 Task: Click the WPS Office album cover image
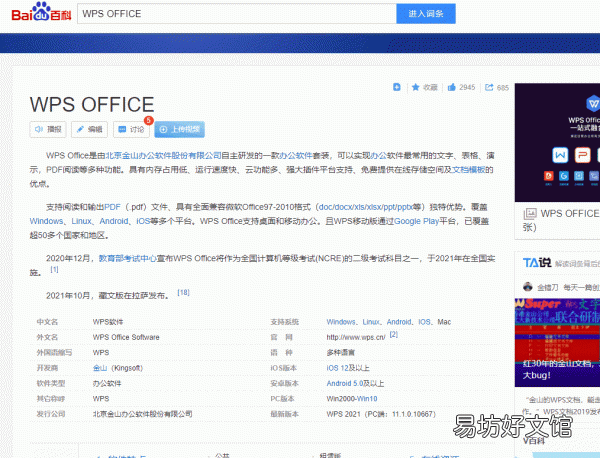coord(557,142)
